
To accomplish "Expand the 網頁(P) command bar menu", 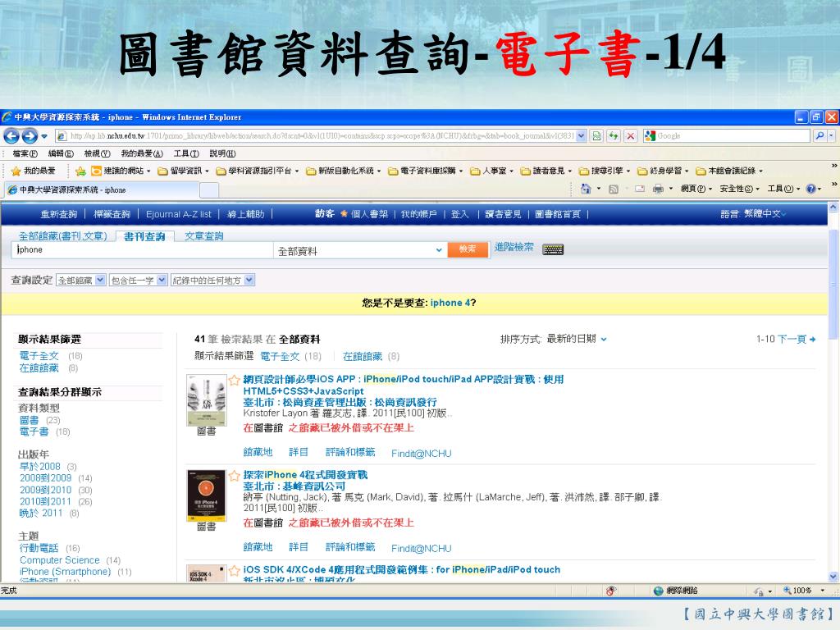I will [x=696, y=189].
